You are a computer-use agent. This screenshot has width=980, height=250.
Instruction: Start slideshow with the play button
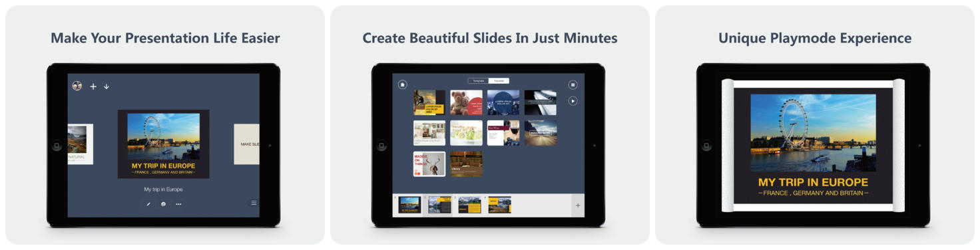(x=573, y=101)
